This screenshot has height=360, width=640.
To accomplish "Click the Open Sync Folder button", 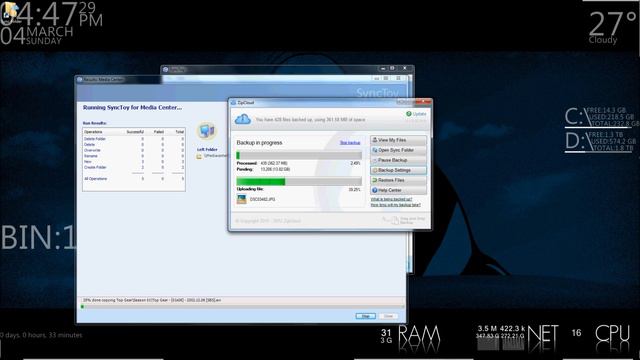I will pyautogui.click(x=398, y=150).
